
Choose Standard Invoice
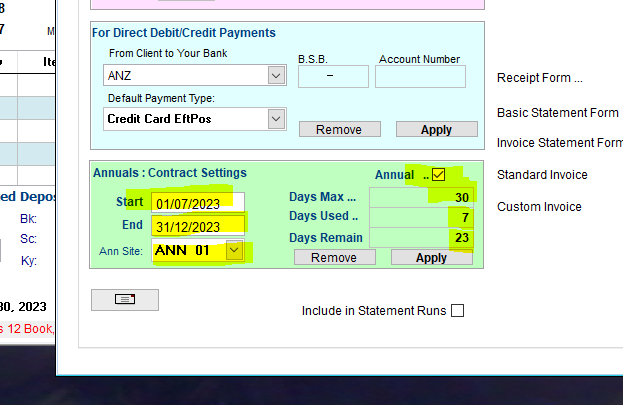(542, 175)
